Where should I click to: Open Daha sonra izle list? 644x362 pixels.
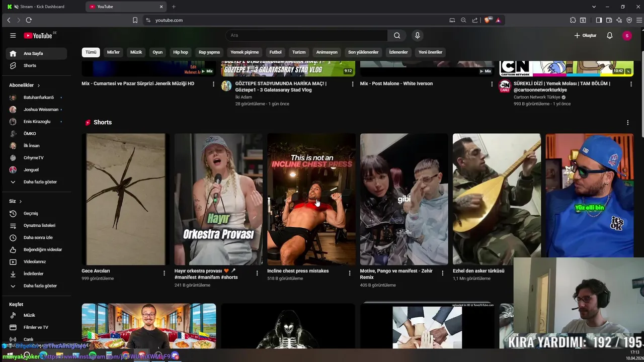[x=37, y=237]
